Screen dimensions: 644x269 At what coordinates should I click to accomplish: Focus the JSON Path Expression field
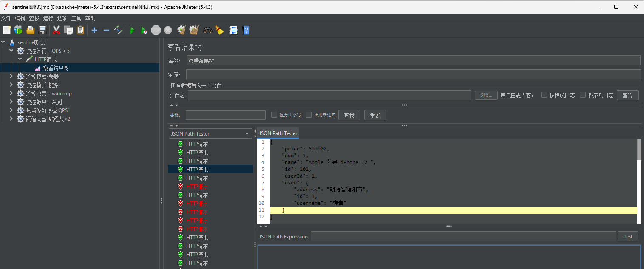(463, 236)
